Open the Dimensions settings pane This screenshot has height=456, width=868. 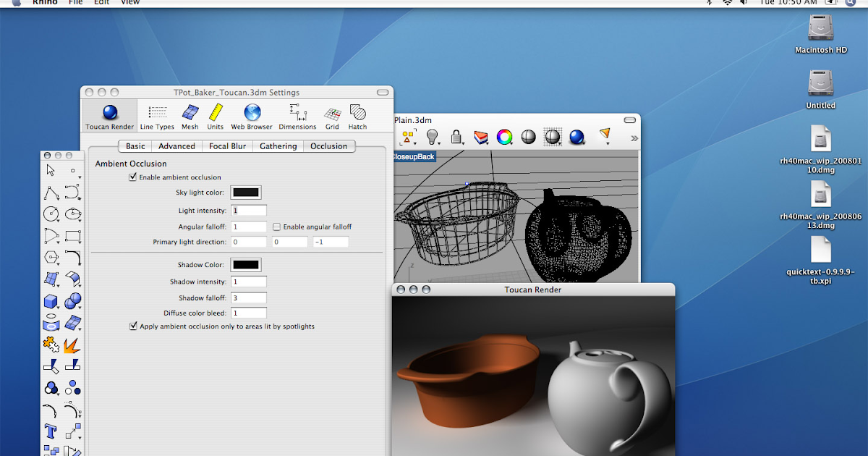point(297,117)
